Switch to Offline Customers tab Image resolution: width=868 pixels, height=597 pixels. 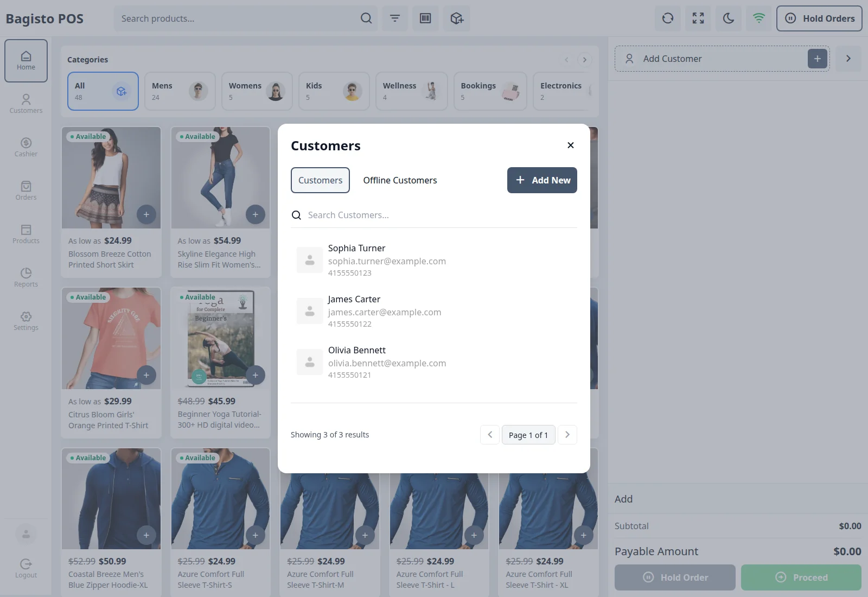point(400,180)
